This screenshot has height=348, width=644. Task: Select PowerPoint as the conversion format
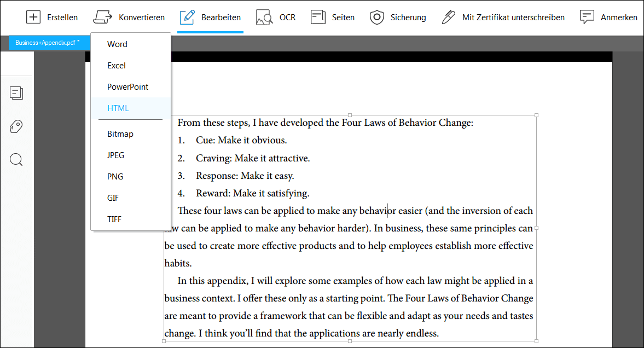(x=127, y=87)
